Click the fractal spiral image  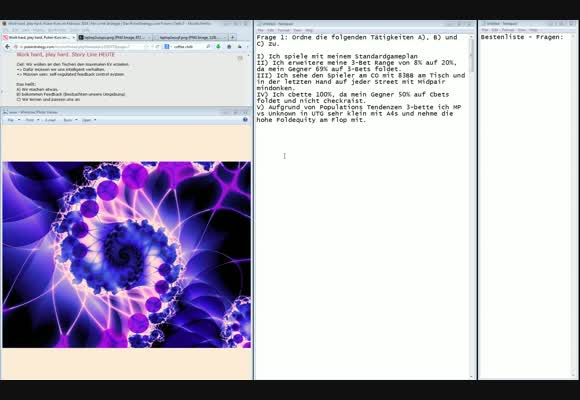127,255
